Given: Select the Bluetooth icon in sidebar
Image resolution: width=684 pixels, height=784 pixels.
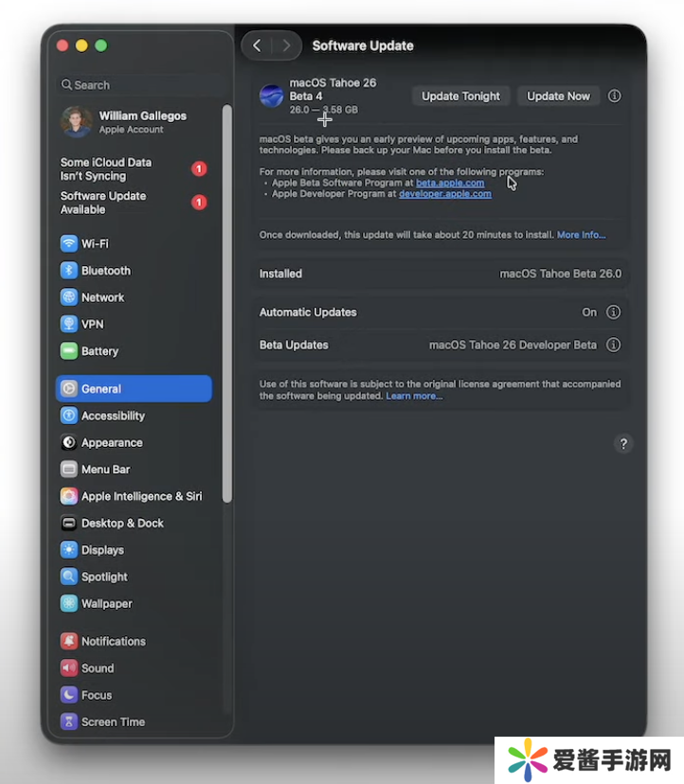Looking at the screenshot, I should (68, 271).
